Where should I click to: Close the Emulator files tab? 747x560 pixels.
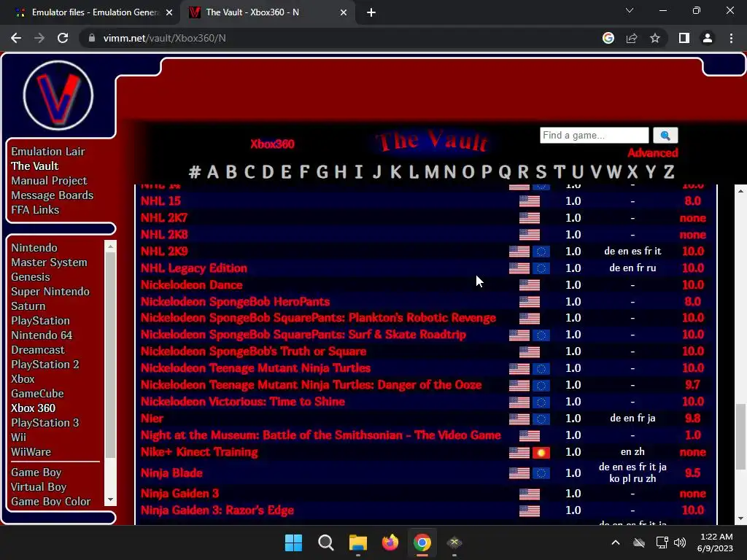[169, 12]
